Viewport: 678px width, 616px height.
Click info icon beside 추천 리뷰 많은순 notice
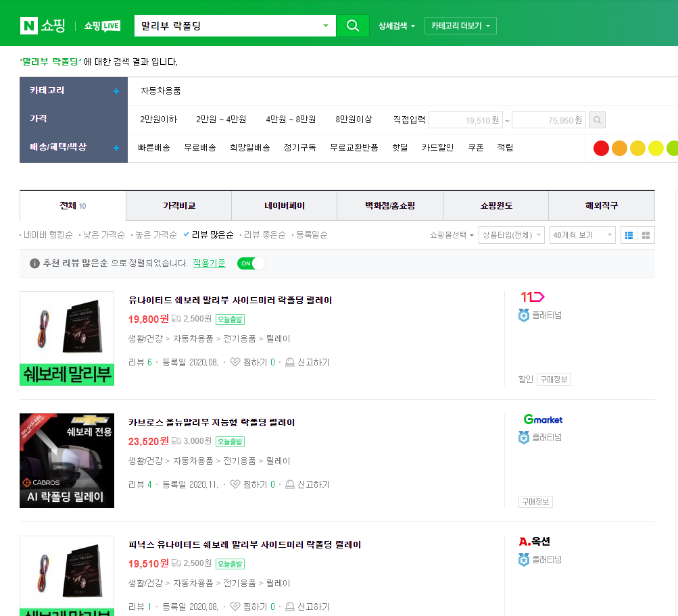(x=34, y=263)
